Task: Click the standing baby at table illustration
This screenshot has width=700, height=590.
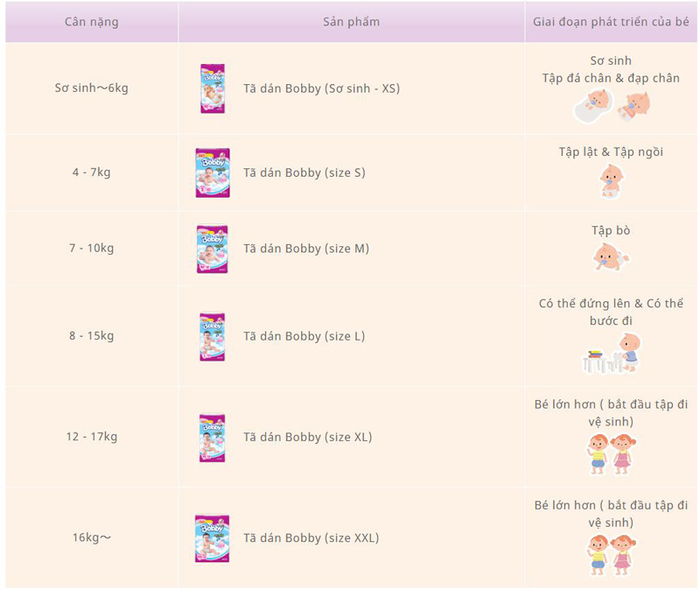Action: click(x=611, y=354)
